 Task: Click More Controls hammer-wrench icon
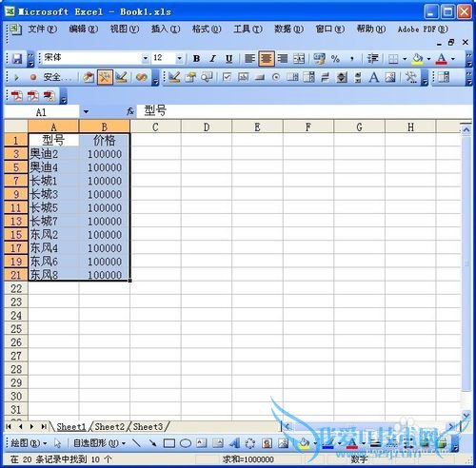[411, 77]
